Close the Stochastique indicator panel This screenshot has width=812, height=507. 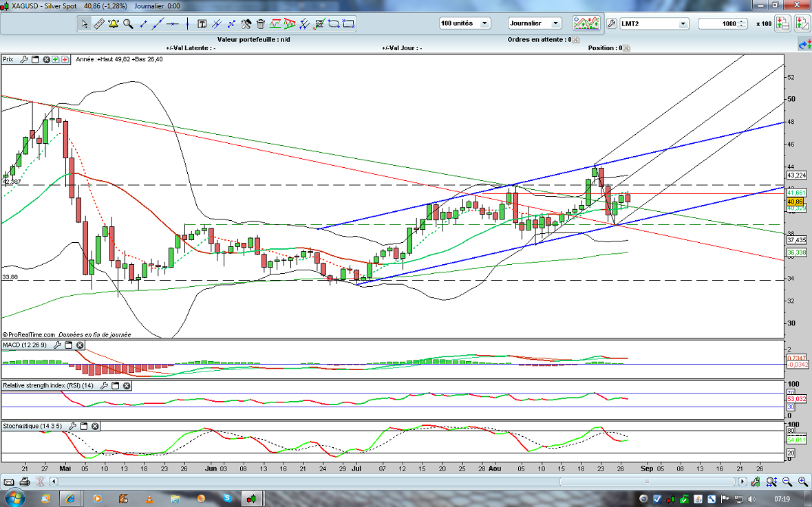click(95, 427)
